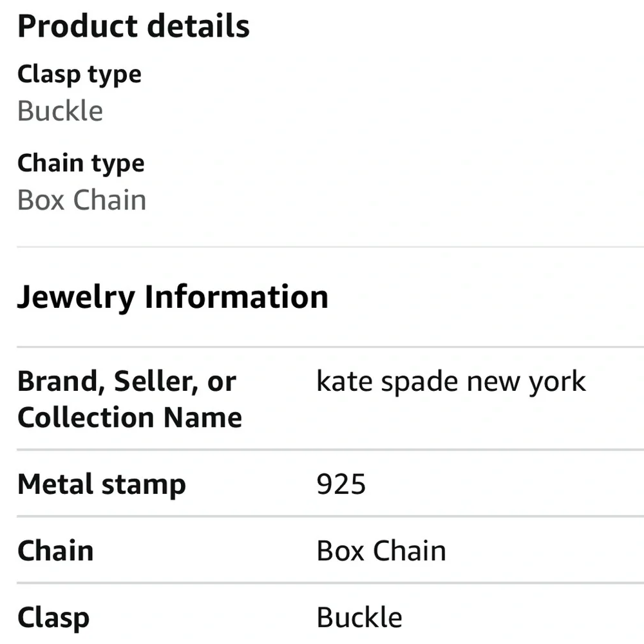644x644 pixels.
Task: Click the Chain label in the table
Action: click(x=55, y=551)
